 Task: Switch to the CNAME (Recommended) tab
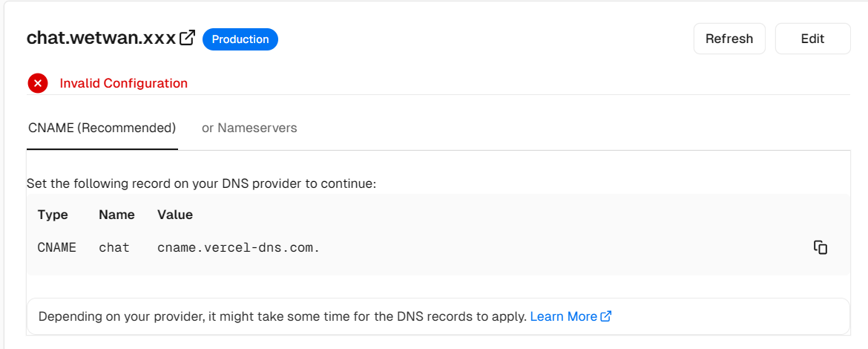pos(102,128)
